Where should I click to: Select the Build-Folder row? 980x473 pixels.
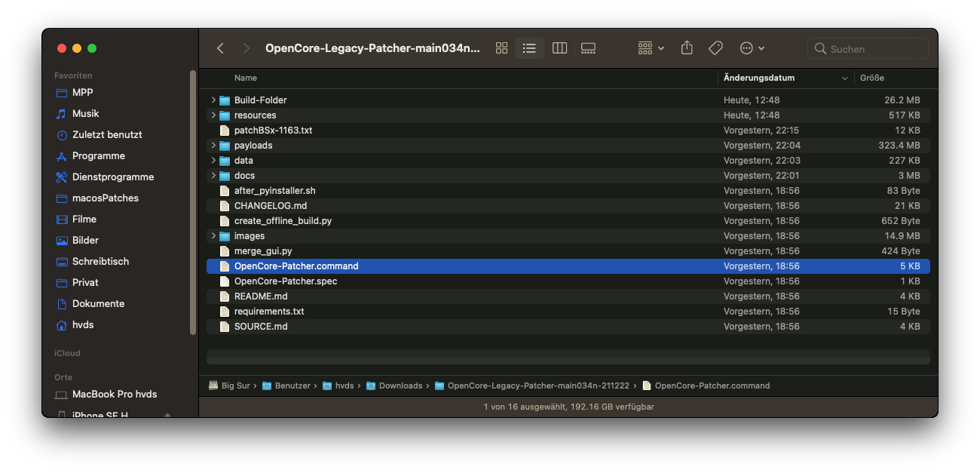[x=568, y=100]
